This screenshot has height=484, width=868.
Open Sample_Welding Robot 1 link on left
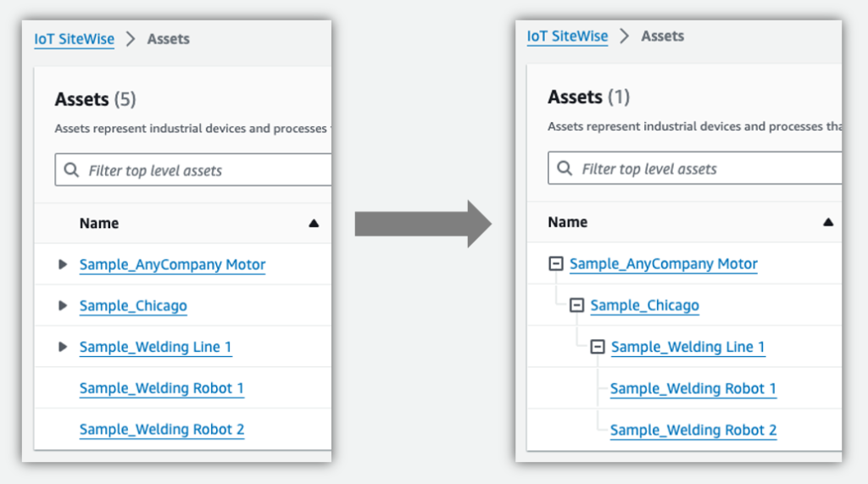point(162,388)
